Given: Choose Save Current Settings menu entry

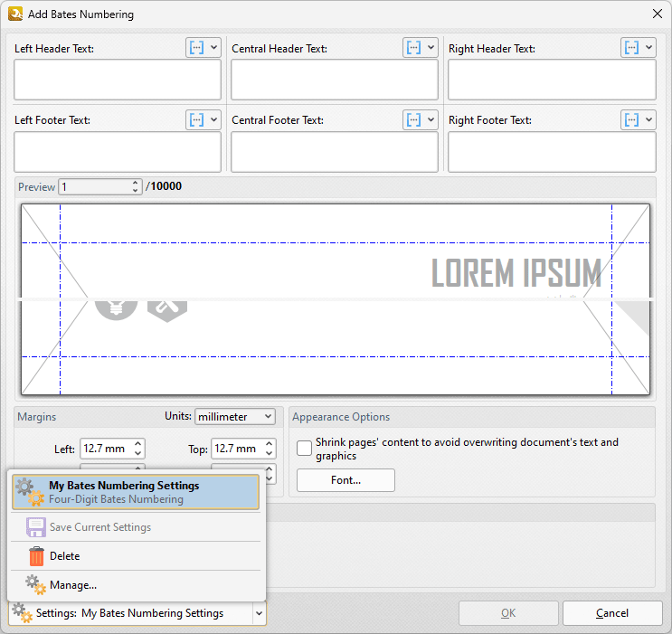Looking at the screenshot, I should 136,527.
